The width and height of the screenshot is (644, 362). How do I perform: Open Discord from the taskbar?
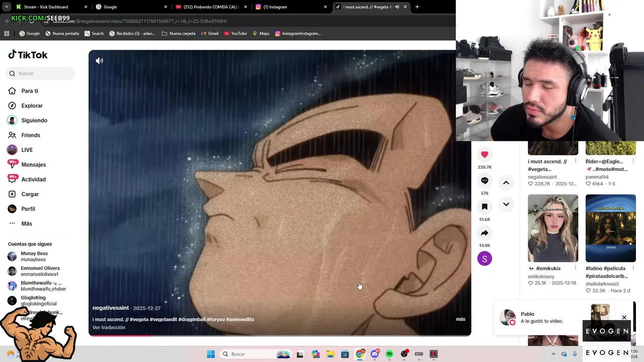[375, 354]
